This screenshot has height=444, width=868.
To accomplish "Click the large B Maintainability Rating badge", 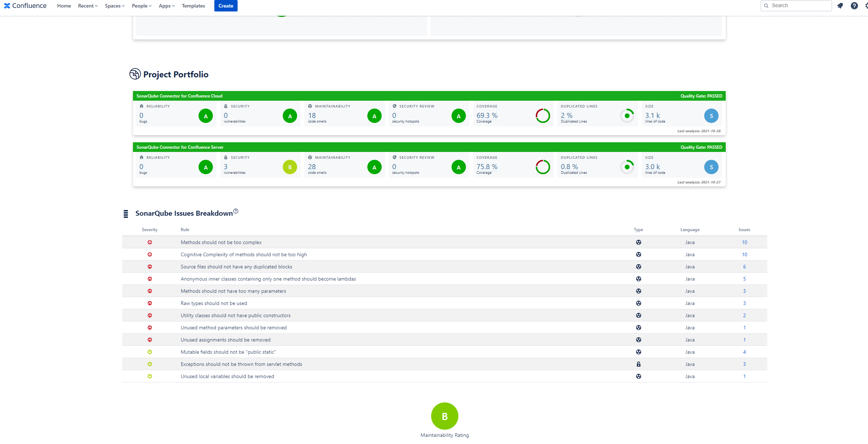I will click(x=445, y=416).
